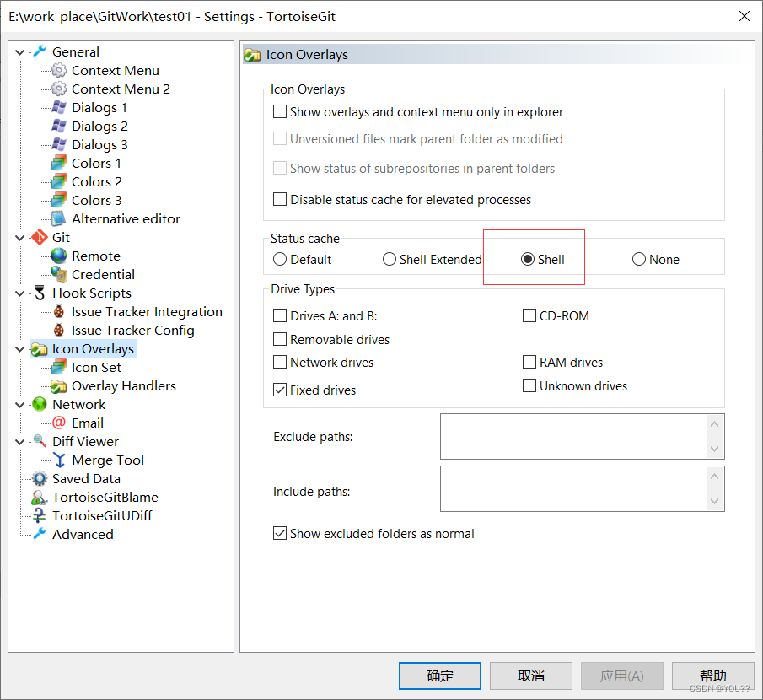
Task: Close the TortoiseGit Settings window
Action: (x=744, y=16)
